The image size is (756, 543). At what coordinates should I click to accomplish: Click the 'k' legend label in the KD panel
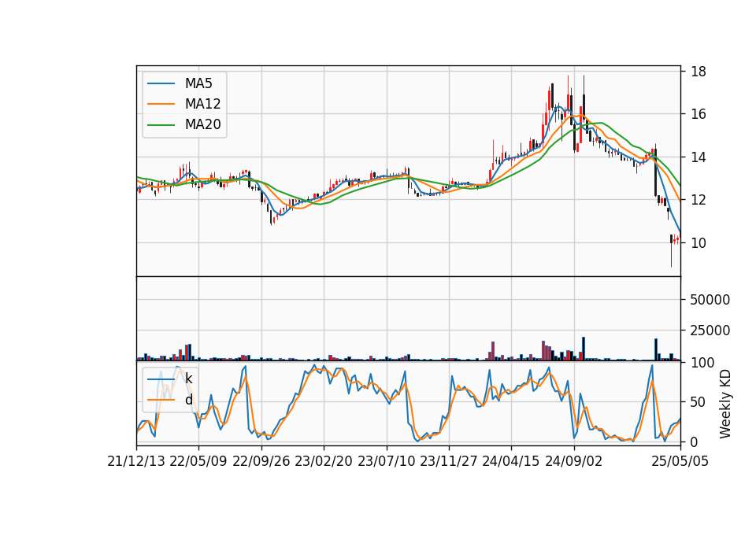pyautogui.click(x=188, y=379)
